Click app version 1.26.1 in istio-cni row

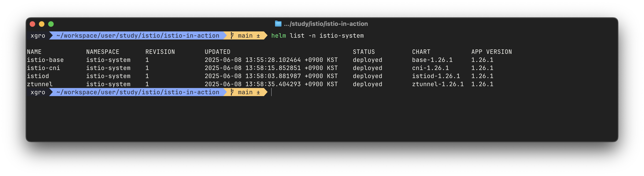(x=482, y=68)
